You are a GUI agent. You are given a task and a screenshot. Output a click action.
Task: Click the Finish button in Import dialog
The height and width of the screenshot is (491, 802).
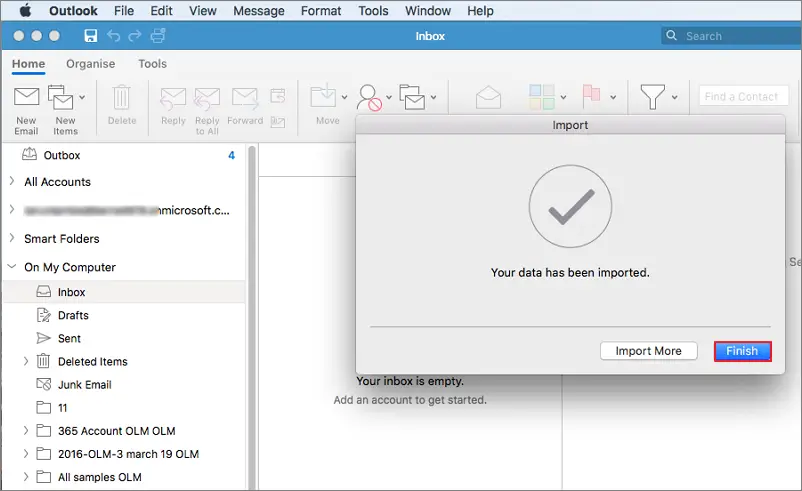click(742, 351)
